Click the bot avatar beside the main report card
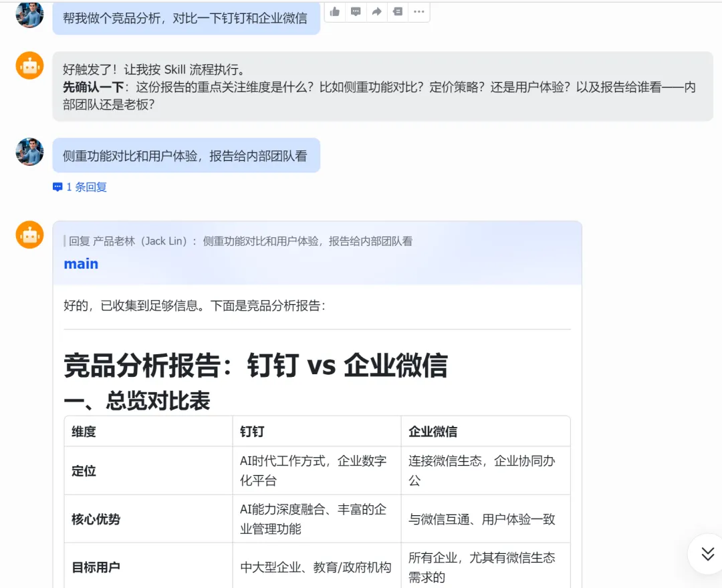This screenshot has height=588, width=722. [29, 235]
